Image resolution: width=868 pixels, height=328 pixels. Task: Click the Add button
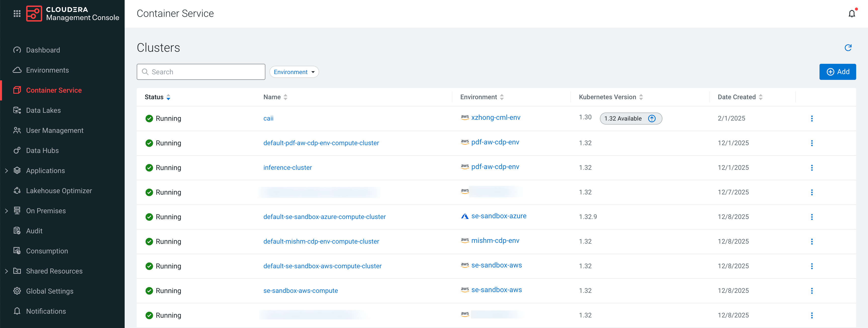[838, 72]
